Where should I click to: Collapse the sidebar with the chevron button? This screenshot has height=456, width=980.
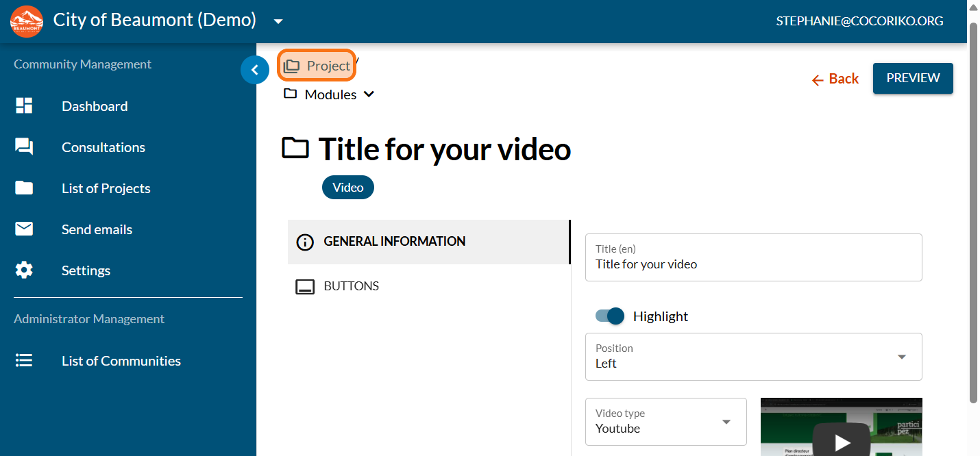click(x=255, y=70)
